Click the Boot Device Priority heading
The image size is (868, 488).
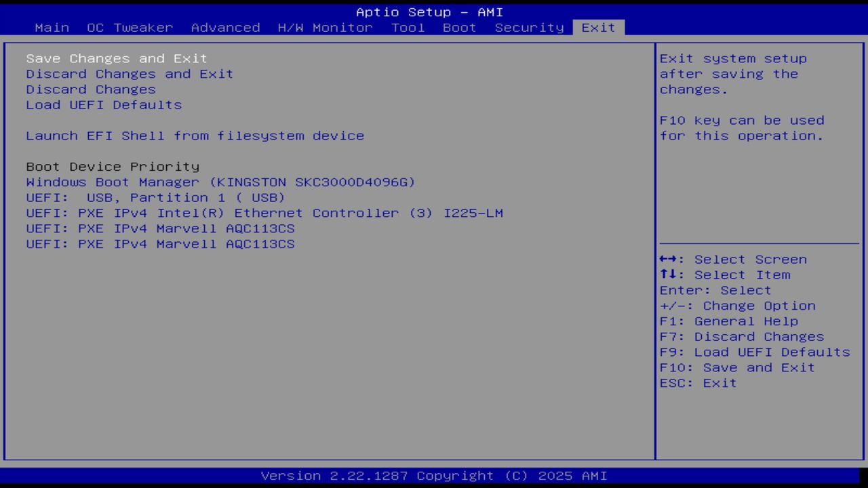113,167
